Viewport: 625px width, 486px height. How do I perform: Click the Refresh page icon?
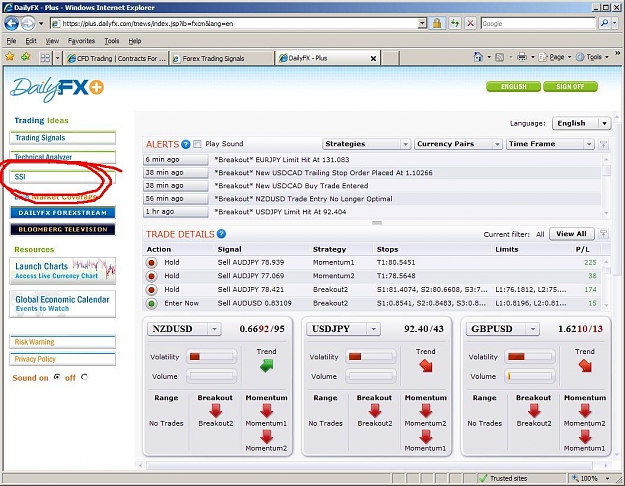pyautogui.click(x=455, y=24)
